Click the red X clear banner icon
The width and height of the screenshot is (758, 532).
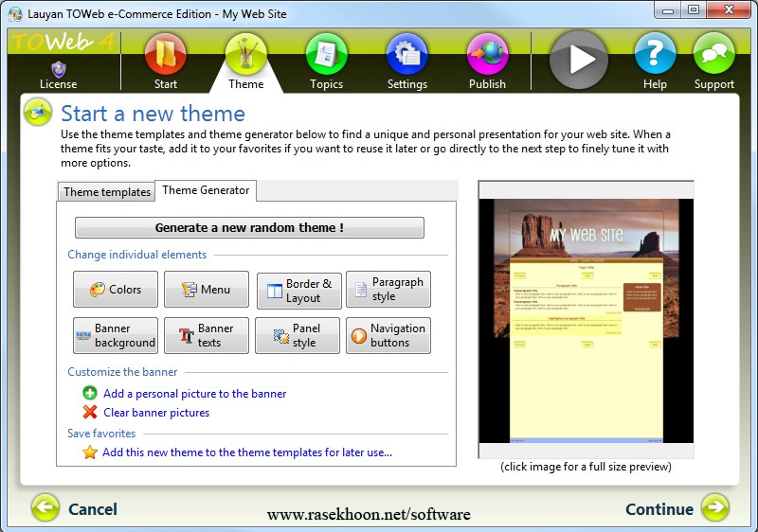pos(90,413)
